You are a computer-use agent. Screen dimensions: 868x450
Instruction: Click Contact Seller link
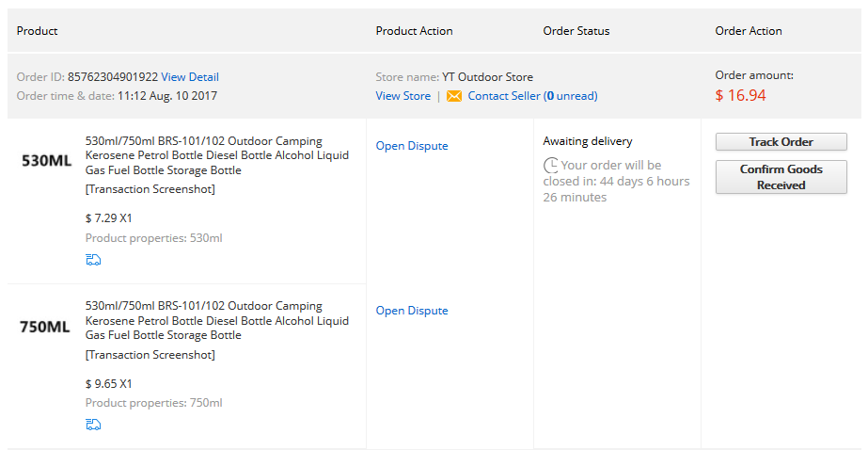(x=504, y=96)
